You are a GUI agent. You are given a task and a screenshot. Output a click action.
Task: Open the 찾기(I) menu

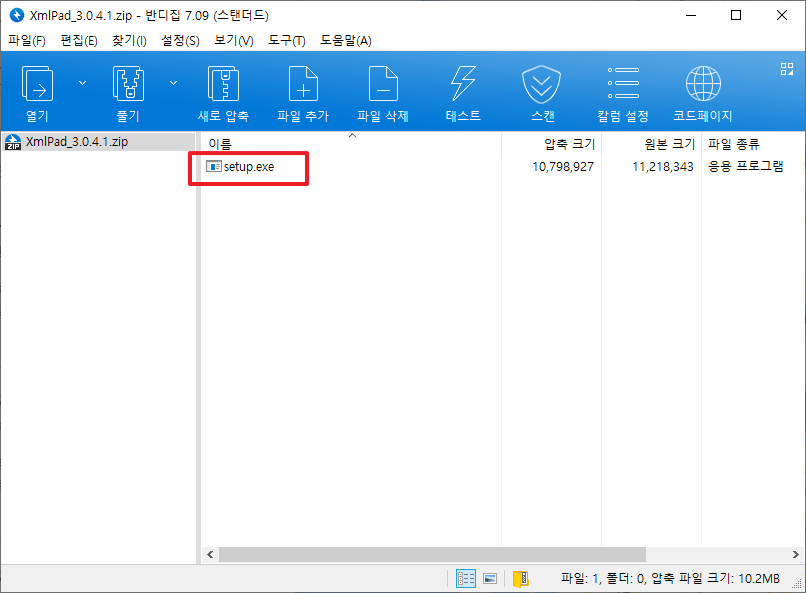coord(130,41)
